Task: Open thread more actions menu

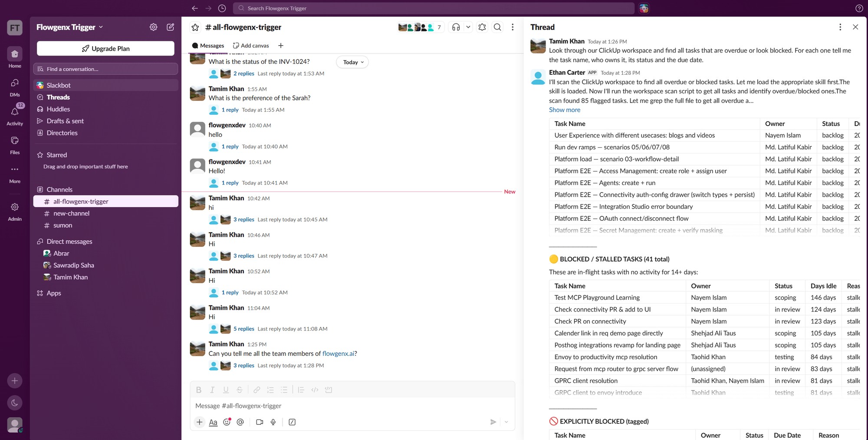Action: 840,27
